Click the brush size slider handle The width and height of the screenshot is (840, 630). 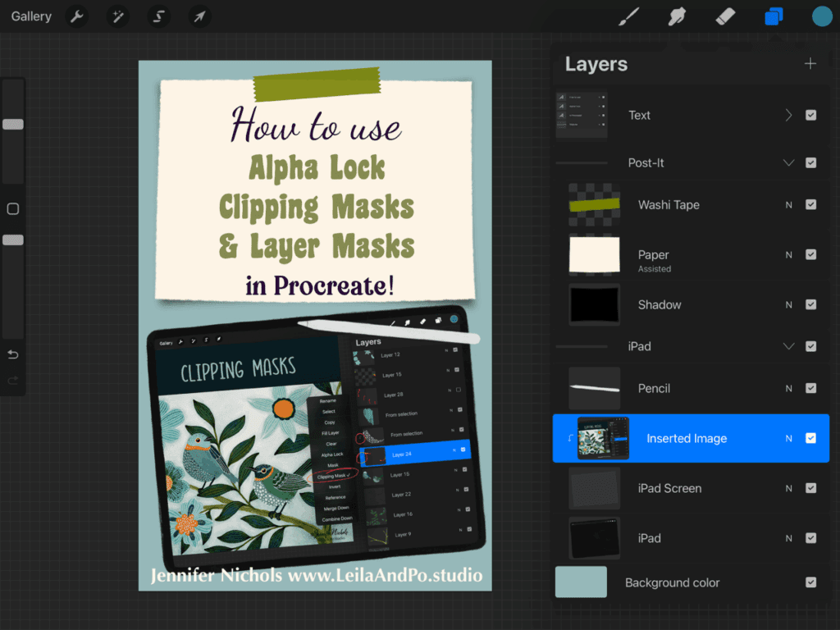tap(13, 125)
